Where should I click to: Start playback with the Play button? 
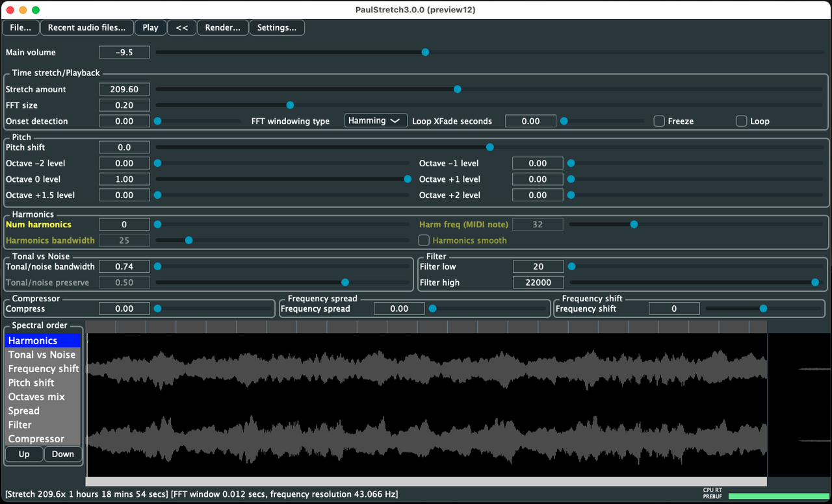(150, 27)
